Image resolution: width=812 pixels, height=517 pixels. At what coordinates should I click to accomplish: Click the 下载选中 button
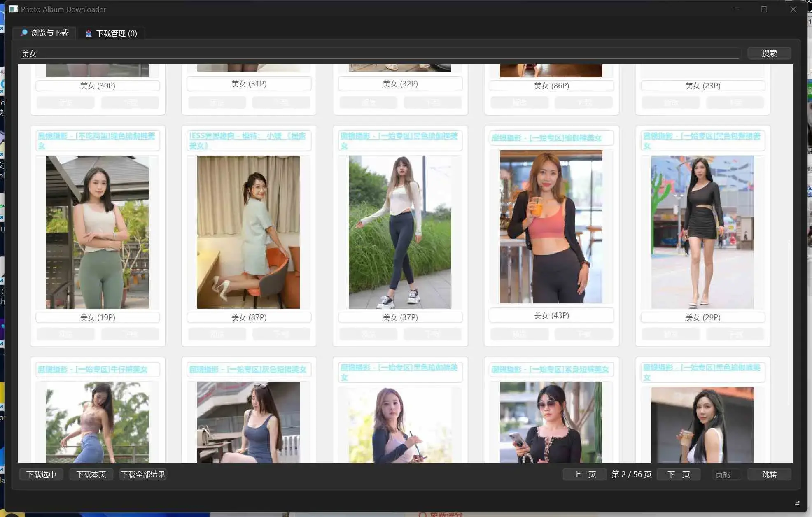41,474
